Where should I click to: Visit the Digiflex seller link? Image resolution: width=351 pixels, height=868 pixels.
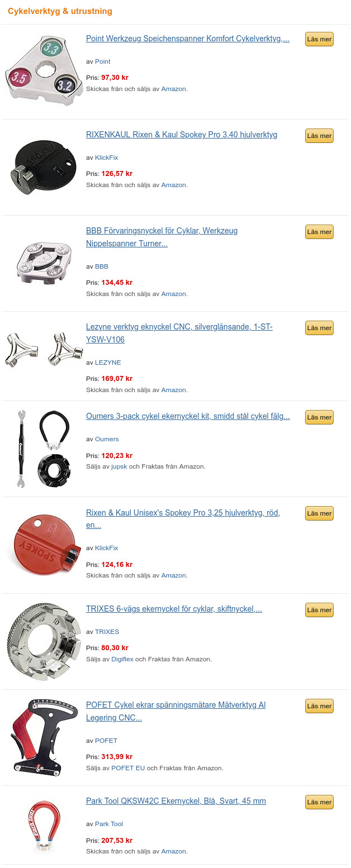[x=122, y=659]
